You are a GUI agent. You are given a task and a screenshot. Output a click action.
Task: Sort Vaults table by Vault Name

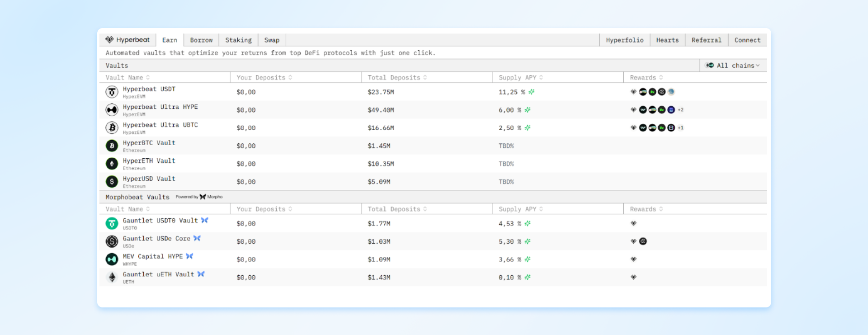[x=127, y=77]
